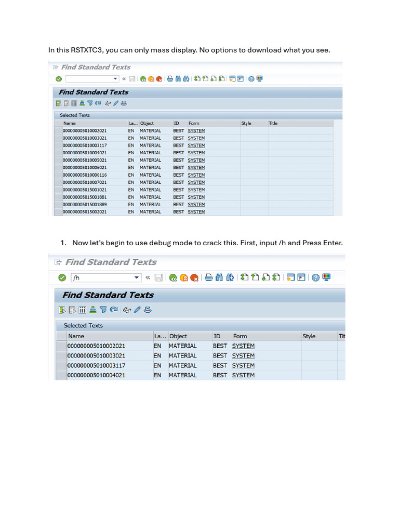Click the Name column header in the /h screenshot
The image size is (399, 532).
coord(110,336)
